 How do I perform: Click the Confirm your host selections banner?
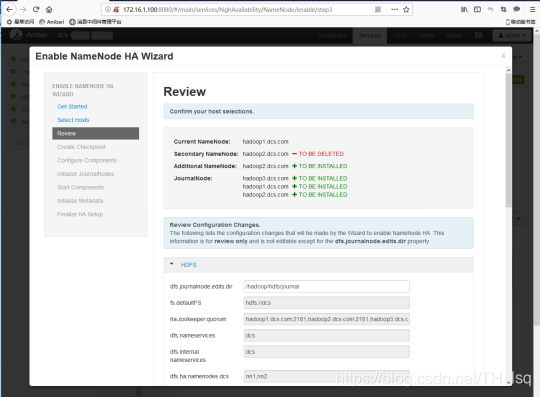[318, 111]
